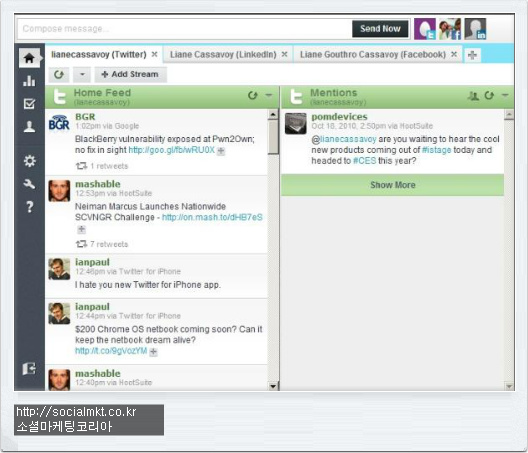
Task: Open the Settings gear icon in sidebar
Action: point(29,161)
